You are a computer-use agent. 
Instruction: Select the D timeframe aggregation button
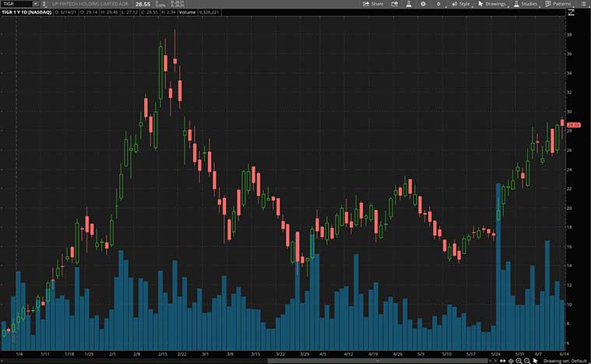click(x=438, y=4)
